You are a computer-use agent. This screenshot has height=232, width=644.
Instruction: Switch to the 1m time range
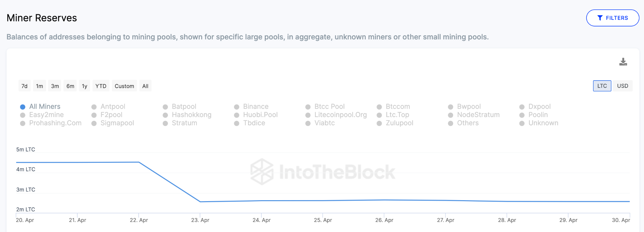coord(39,86)
